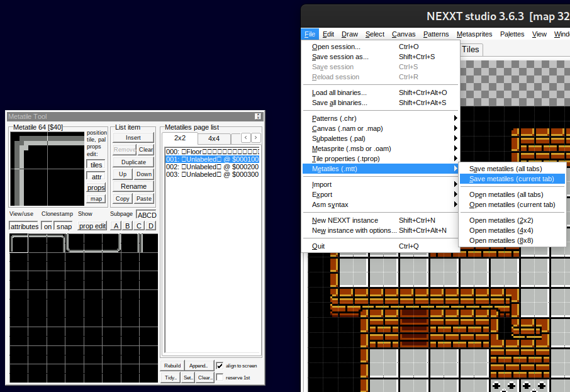This screenshot has width=570, height=392.
Task: Toggle the map edit mode button
Action: 96,199
